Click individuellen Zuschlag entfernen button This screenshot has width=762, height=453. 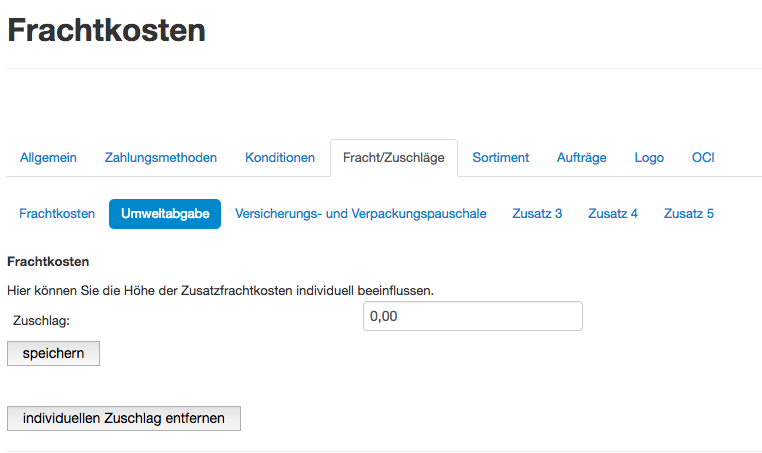(124, 418)
